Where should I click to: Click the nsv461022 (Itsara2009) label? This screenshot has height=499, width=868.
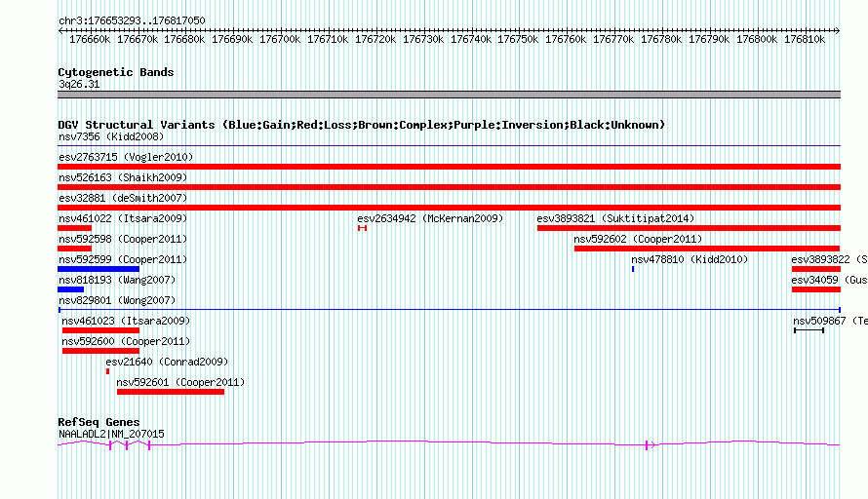coord(123,218)
